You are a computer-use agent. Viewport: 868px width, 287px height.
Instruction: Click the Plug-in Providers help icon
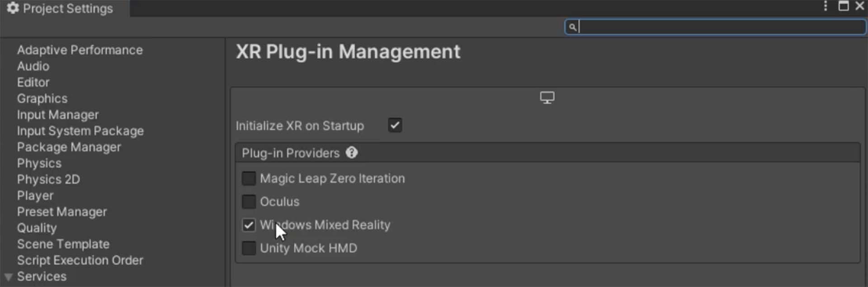pos(352,153)
